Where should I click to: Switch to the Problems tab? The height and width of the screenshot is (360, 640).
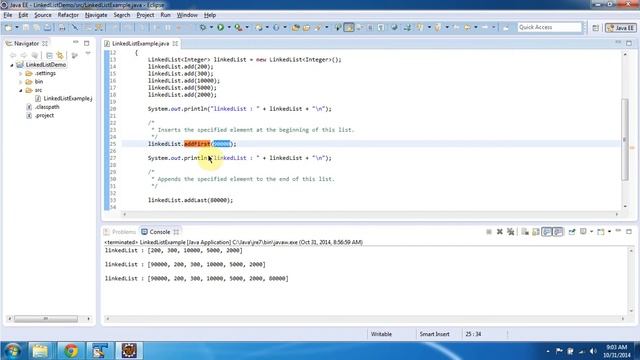tap(120, 232)
